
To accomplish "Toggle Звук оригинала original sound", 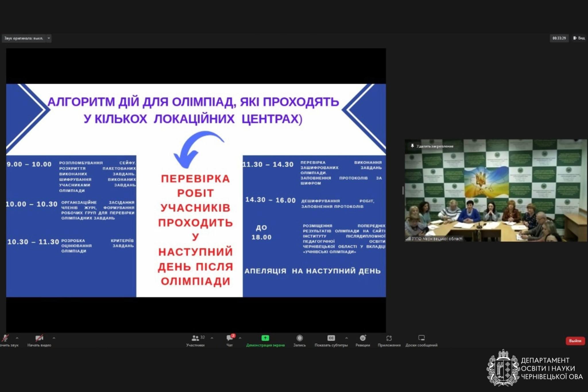I will (24, 38).
